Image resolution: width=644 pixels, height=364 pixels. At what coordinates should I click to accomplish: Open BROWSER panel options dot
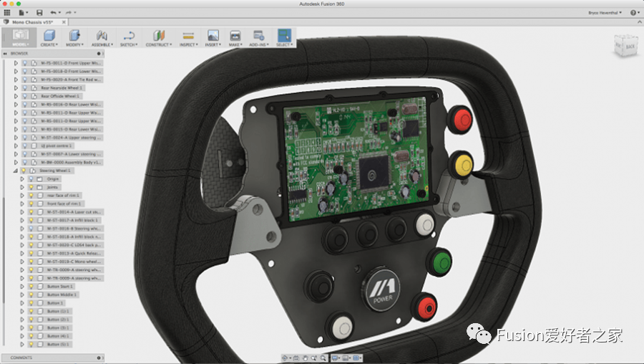point(99,54)
